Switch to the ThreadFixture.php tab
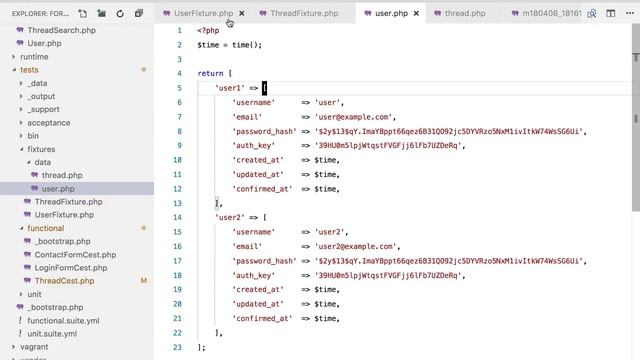Viewport: 640px width, 360px height. tap(304, 13)
